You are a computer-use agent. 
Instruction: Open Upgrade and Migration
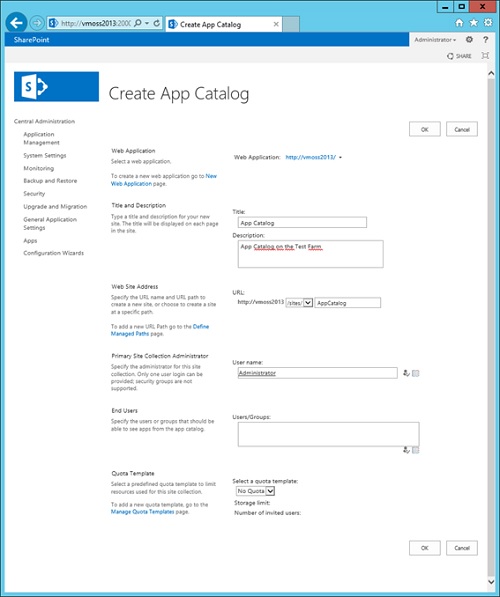pyautogui.click(x=55, y=207)
